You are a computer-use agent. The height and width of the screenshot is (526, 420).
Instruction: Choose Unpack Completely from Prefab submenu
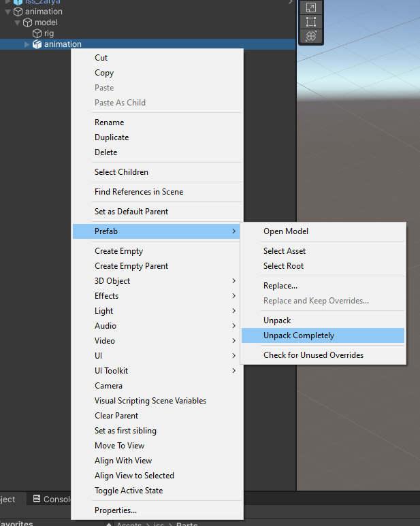299,335
